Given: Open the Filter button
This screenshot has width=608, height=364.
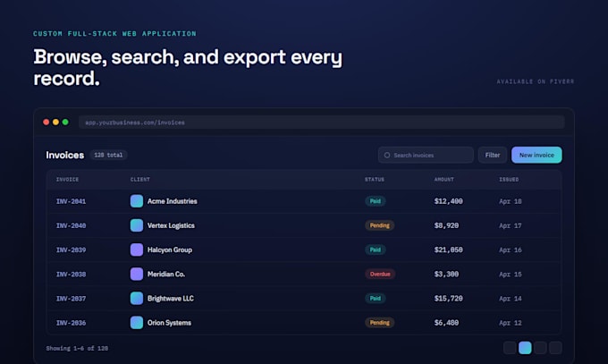Looking at the screenshot, I should [x=492, y=155].
